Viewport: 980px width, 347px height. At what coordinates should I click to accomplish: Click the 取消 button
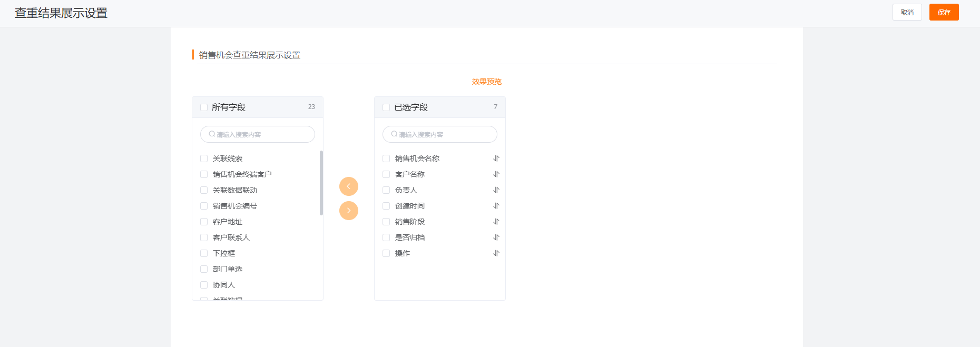click(907, 12)
